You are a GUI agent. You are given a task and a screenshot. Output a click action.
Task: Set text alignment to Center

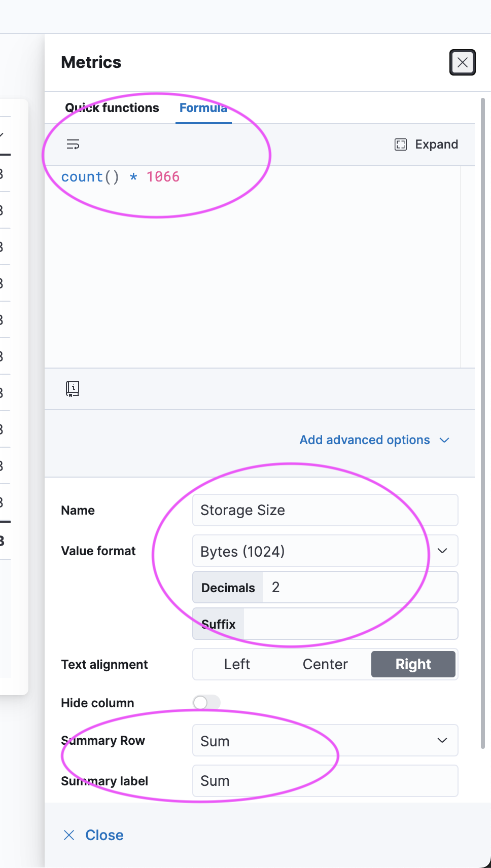pyautogui.click(x=325, y=664)
